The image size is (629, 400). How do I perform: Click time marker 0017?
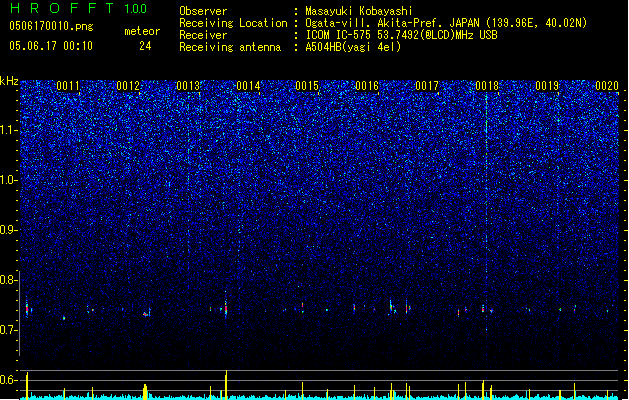(x=427, y=86)
